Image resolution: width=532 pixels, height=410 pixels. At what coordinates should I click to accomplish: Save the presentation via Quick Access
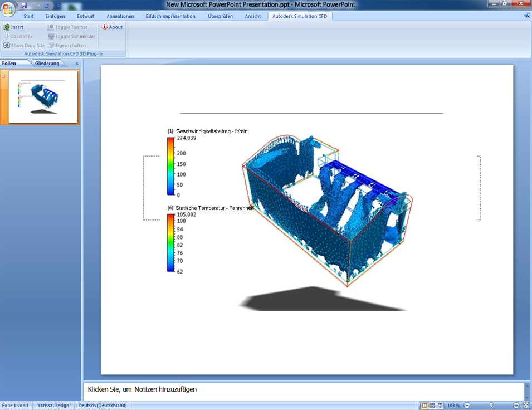pyautogui.click(x=24, y=5)
